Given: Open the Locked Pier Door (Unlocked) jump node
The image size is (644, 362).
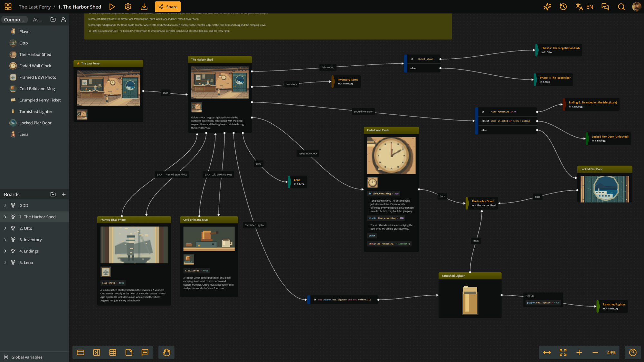Looking at the screenshot, I should pyautogui.click(x=608, y=138).
